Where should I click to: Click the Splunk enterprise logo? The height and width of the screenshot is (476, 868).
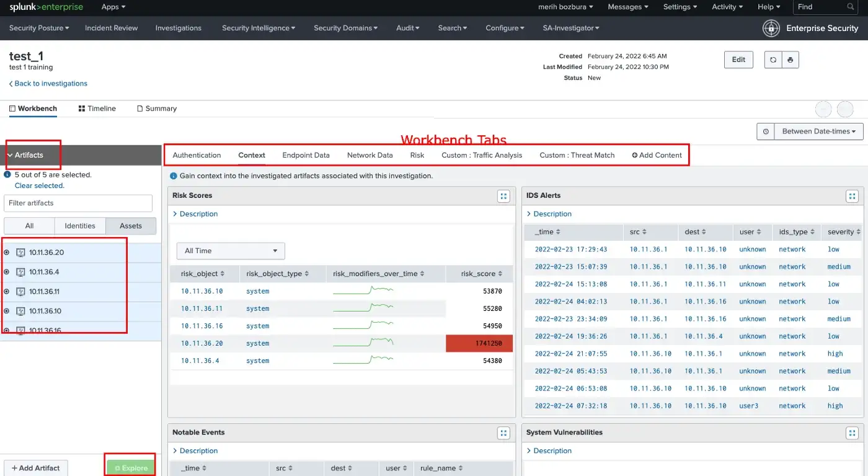pos(45,7)
